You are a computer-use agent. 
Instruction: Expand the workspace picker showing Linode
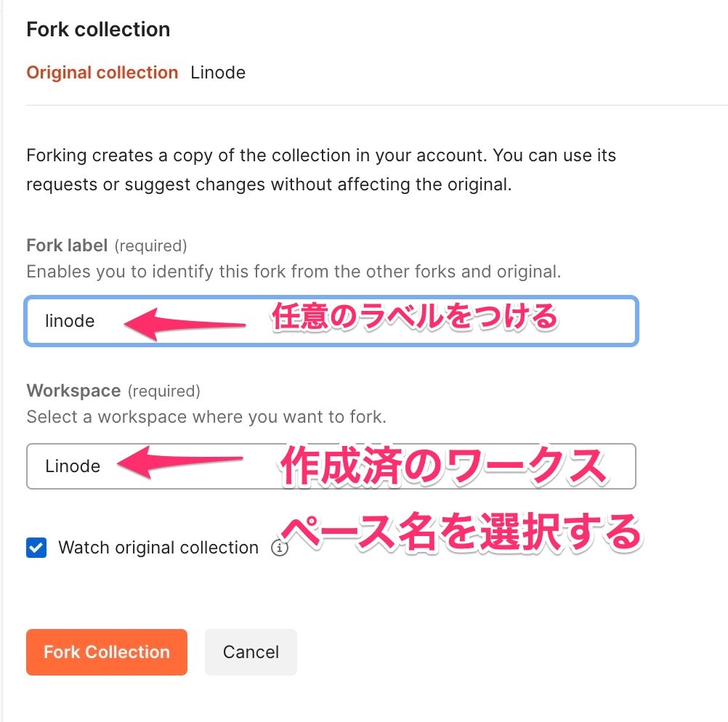(x=331, y=466)
